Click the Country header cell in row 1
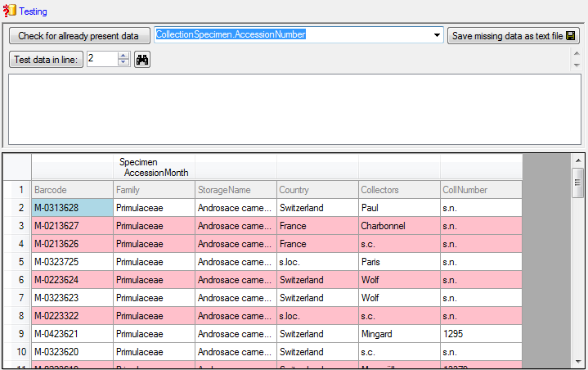 click(x=316, y=190)
